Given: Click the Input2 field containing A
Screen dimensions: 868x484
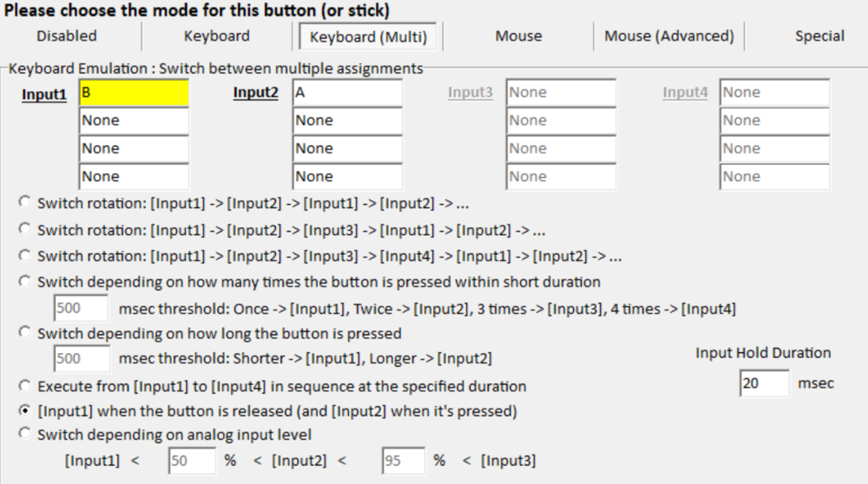Looking at the screenshot, I should [x=347, y=93].
